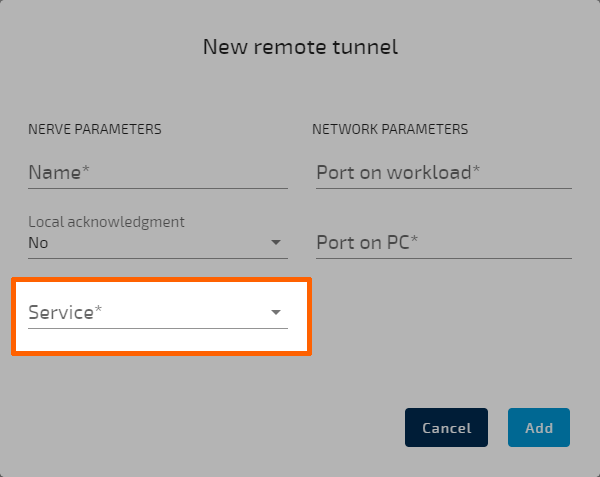Image resolution: width=600 pixels, height=477 pixels.
Task: Click the underline beneath the Name field
Action: coord(157,187)
